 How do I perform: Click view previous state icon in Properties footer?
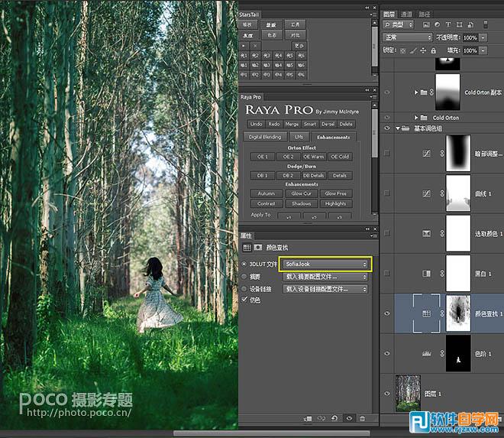pos(321,418)
